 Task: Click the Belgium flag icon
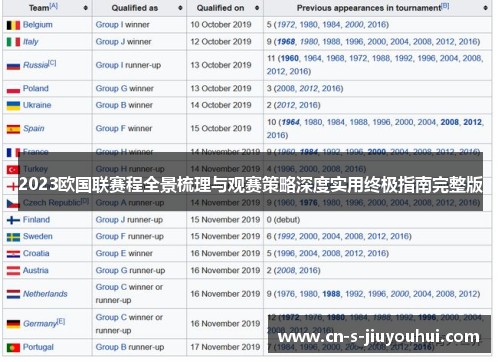tap(13, 25)
